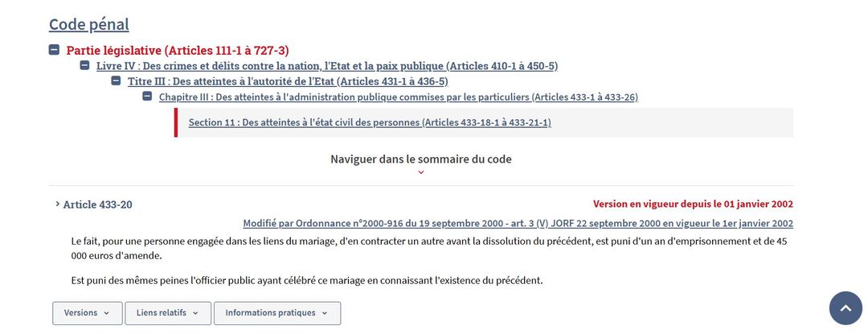Click the scroll-to-top arrow button

[845, 308]
